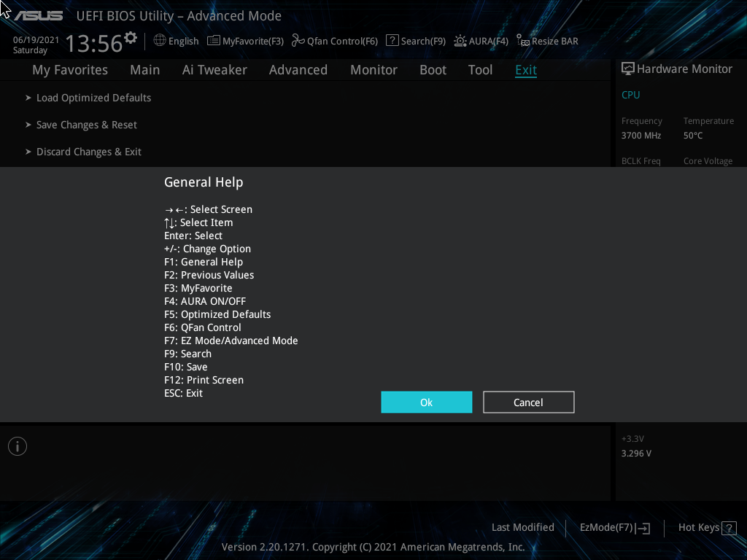747x560 pixels.
Task: Open the Search(F9) tool
Action: click(x=415, y=41)
